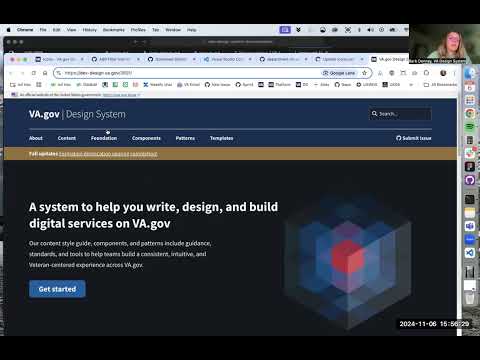The height and width of the screenshot is (360, 480).
Task: Click the GitHub icon beside Submit issue
Action: pyautogui.click(x=399, y=138)
